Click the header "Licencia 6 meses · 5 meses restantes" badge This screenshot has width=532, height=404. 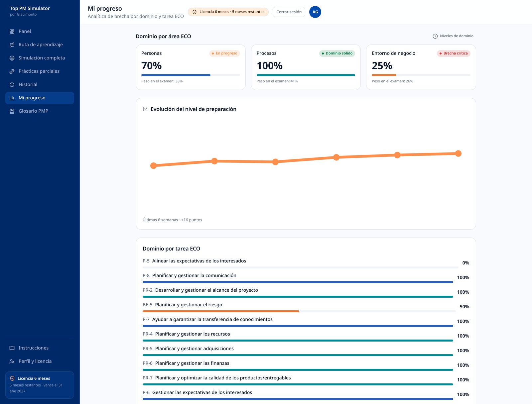(x=228, y=12)
